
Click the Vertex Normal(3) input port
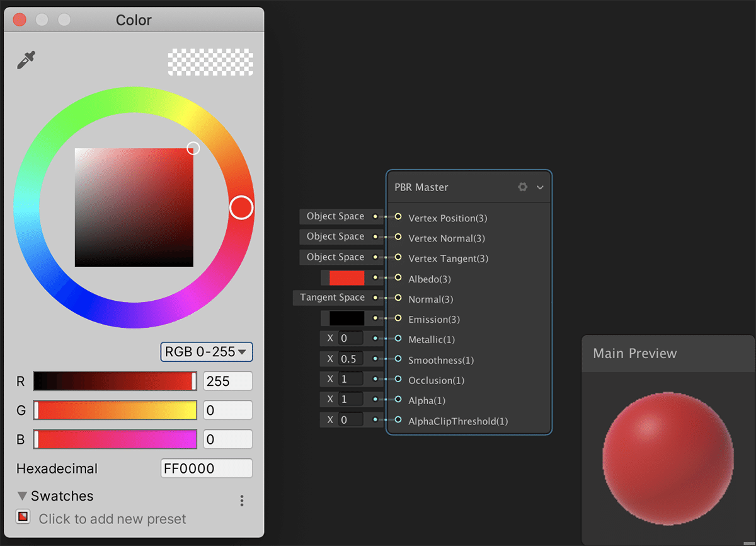click(398, 237)
